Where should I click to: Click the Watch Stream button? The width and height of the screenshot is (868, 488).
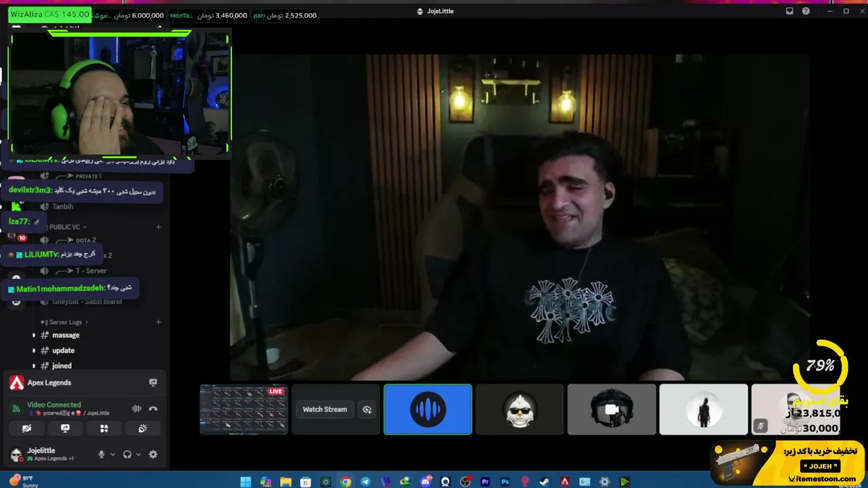pyautogui.click(x=325, y=409)
